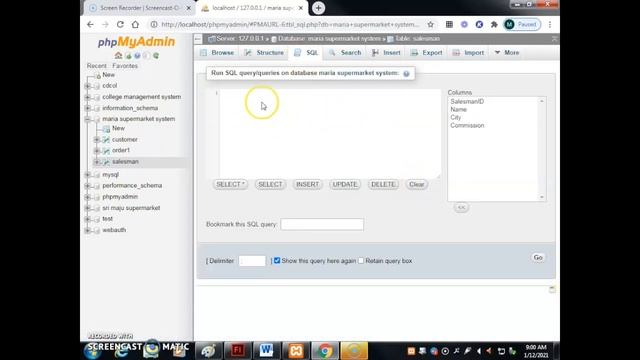
Task: Click the green reload navigation panel icon
Action: [x=156, y=56]
